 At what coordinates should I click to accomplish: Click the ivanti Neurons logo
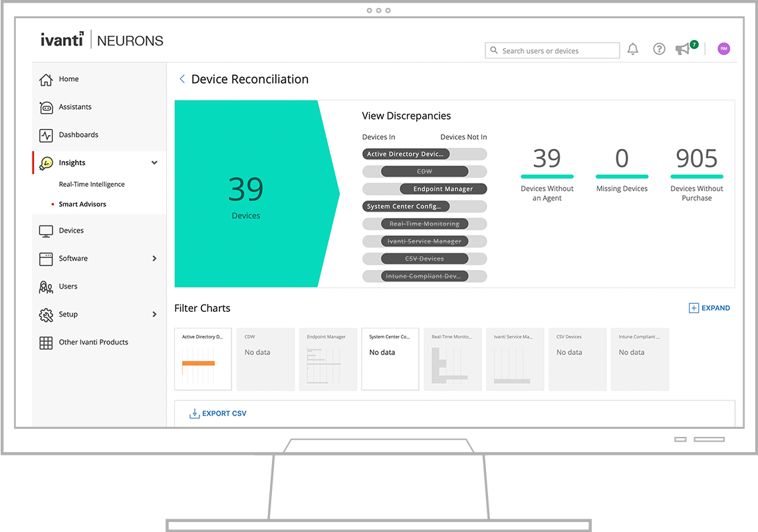pos(102,40)
